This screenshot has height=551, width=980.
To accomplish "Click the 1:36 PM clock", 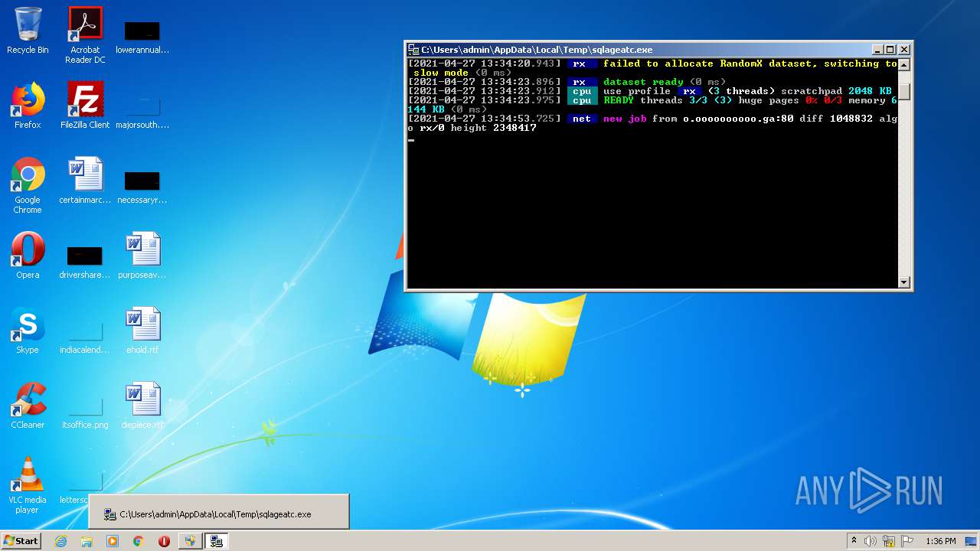I will (940, 541).
